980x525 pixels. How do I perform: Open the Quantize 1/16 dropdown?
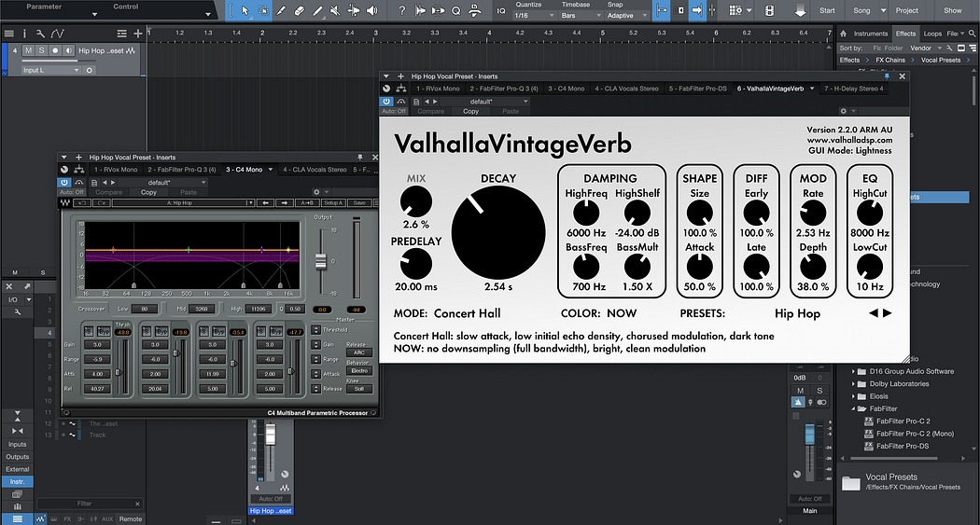(x=534, y=16)
